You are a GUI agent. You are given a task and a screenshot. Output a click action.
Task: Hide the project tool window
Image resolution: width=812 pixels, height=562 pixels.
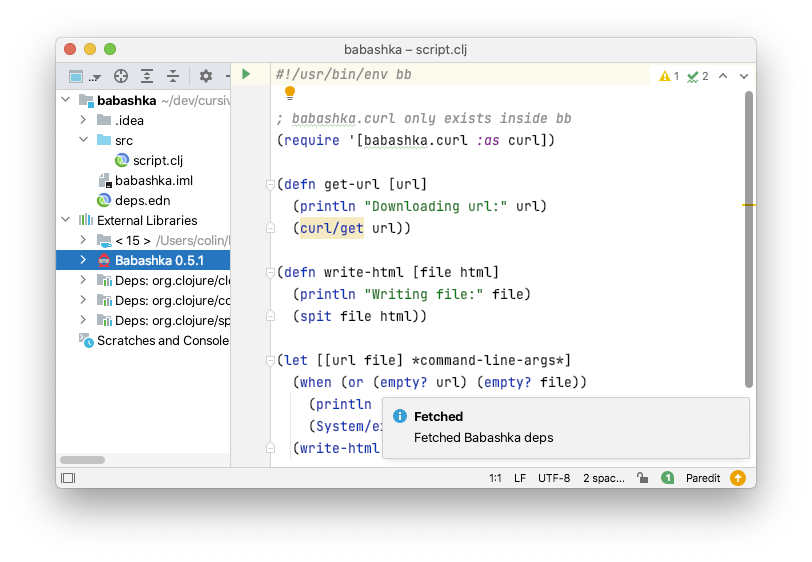pos(227,77)
